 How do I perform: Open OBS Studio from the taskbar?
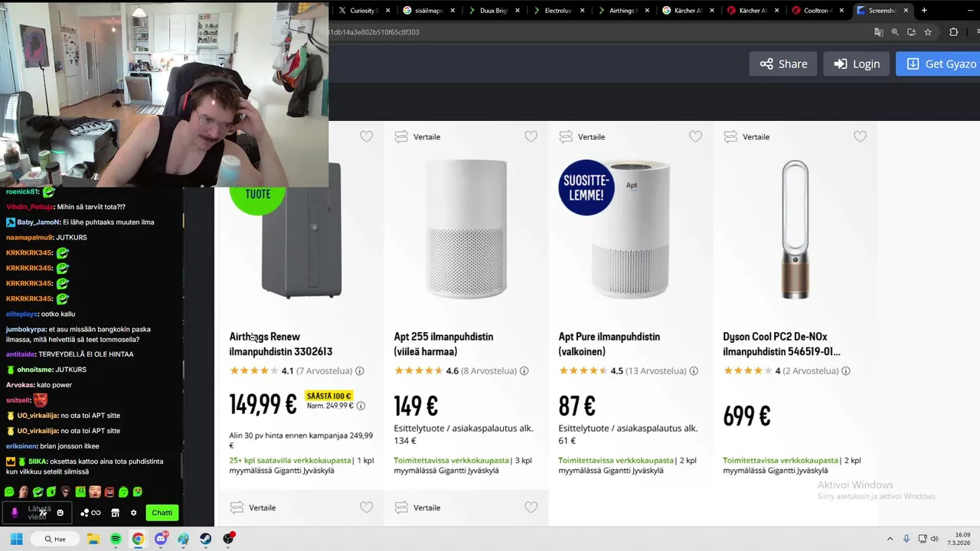click(x=228, y=539)
